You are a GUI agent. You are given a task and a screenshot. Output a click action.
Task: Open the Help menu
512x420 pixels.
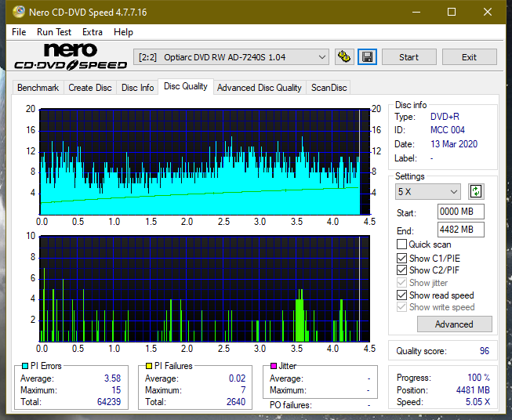(123, 32)
